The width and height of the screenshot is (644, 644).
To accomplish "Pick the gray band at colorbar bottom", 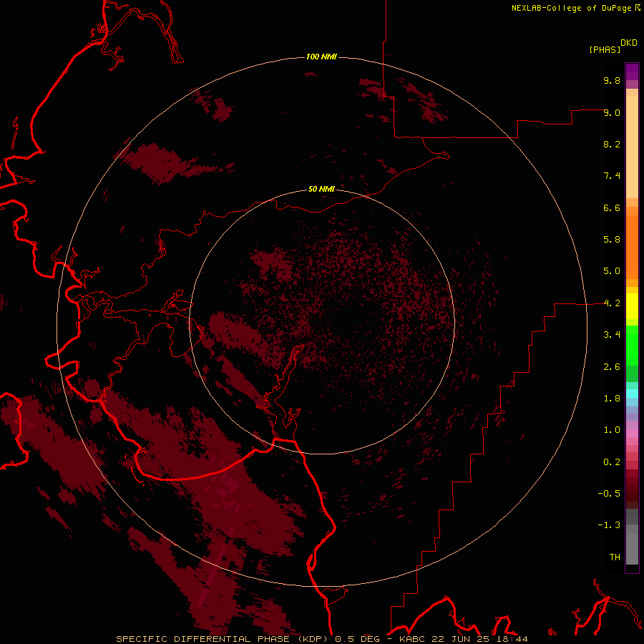I will point(632,548).
